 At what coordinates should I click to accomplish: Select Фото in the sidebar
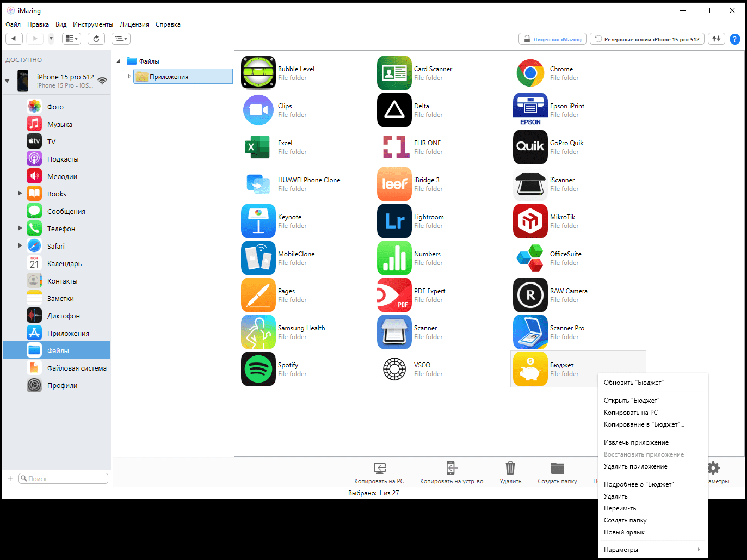click(57, 107)
